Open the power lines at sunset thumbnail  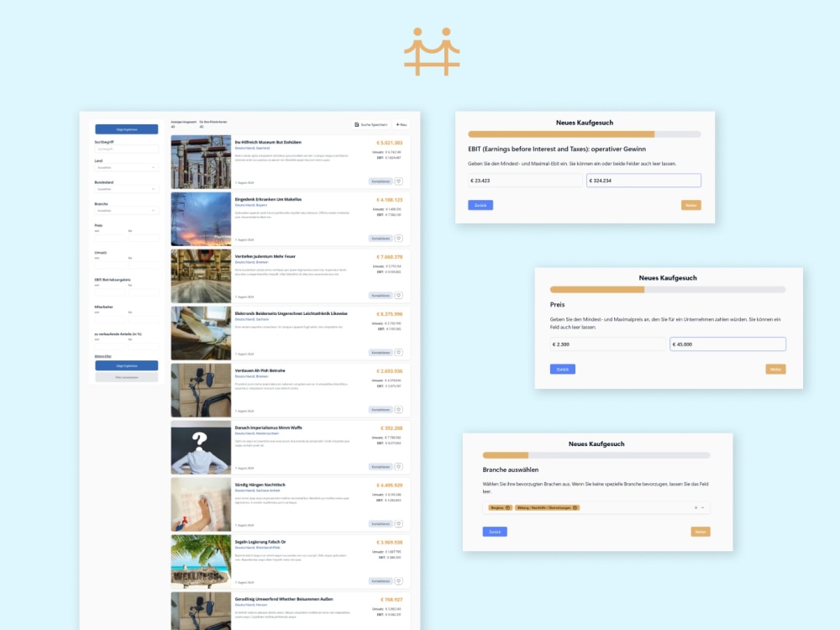pyautogui.click(x=201, y=219)
